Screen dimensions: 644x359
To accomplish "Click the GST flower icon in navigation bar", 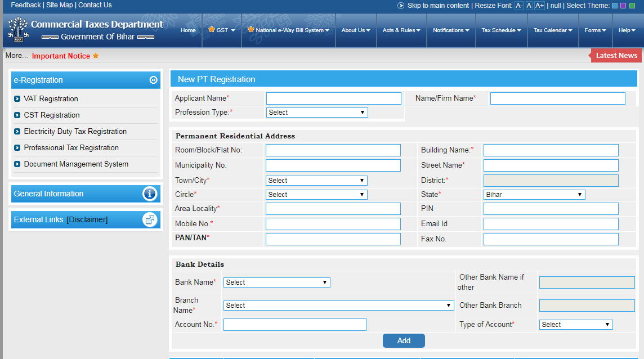I will point(212,30).
